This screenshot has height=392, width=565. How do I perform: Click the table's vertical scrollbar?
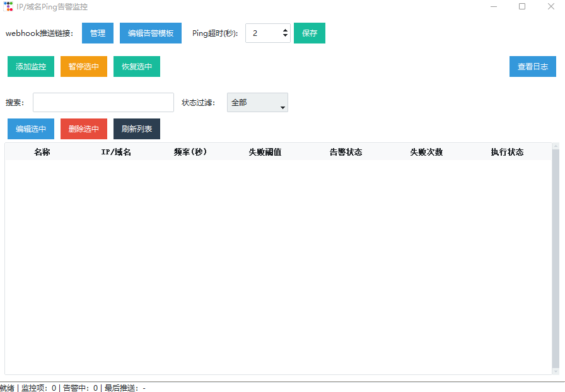coord(556,258)
